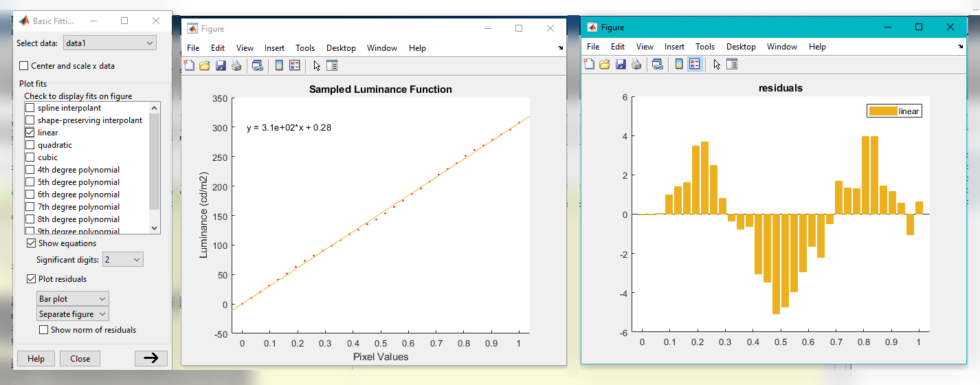The image size is (980, 385).
Task: Click Insert Colorbar icon in the Sampled Luminance window
Action: pos(279,66)
